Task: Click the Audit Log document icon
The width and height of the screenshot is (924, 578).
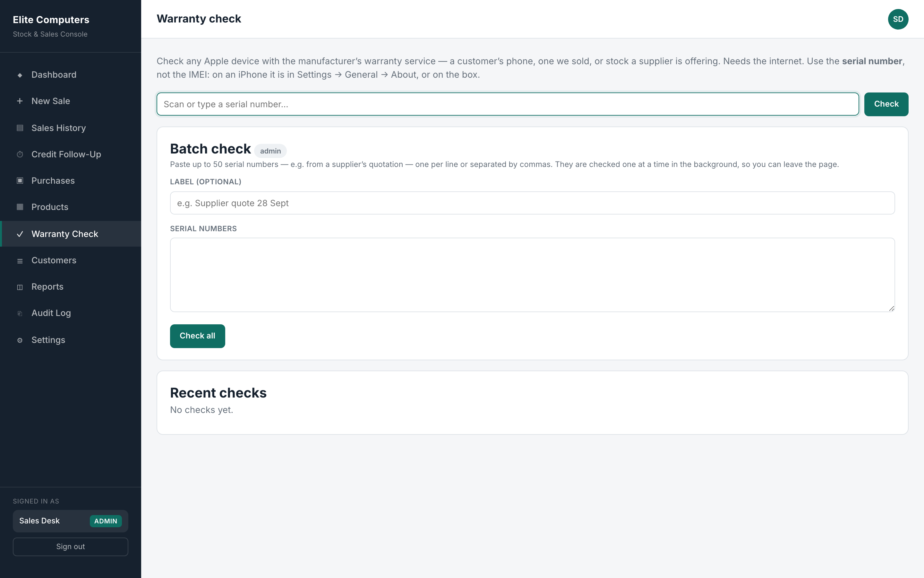Action: click(20, 313)
